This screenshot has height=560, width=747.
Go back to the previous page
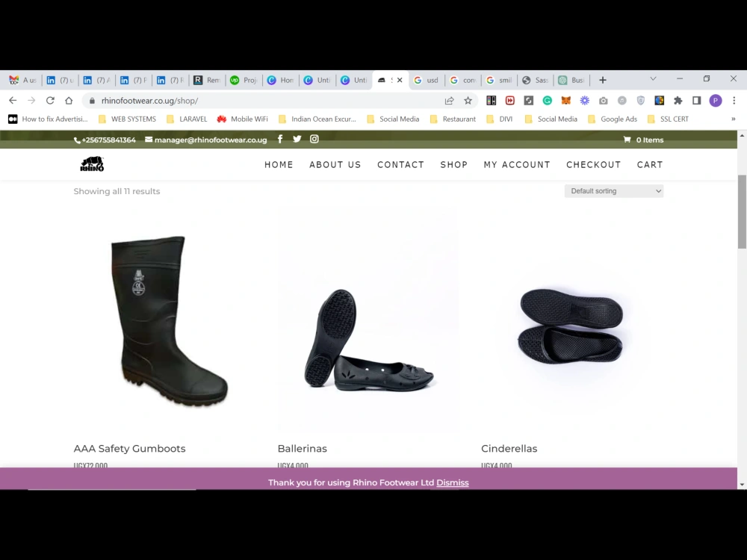pos(13,101)
